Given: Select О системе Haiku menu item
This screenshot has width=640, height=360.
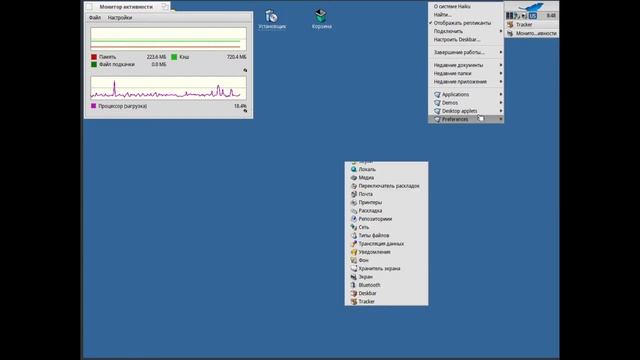Looking at the screenshot, I should pos(466,7).
